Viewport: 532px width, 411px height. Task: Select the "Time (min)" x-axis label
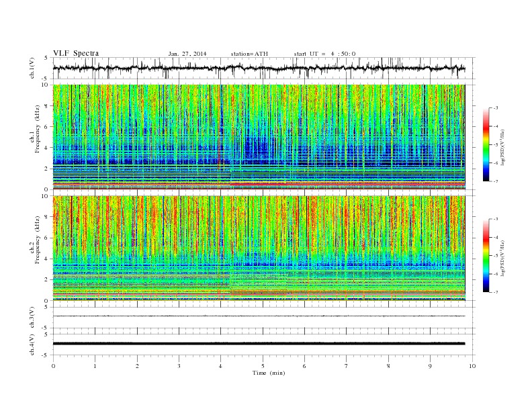(x=269, y=373)
